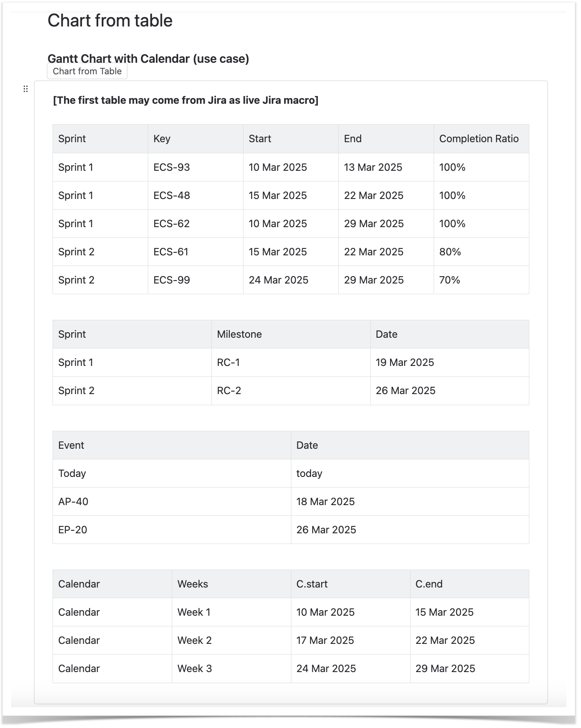Click the ECS-93 key cell
This screenshot has width=581, height=728.
point(172,167)
